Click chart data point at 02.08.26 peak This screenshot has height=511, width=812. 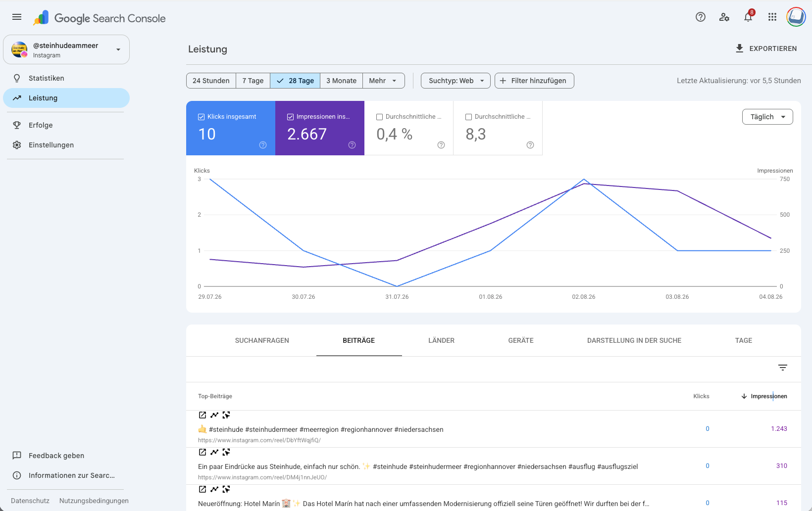pos(584,180)
